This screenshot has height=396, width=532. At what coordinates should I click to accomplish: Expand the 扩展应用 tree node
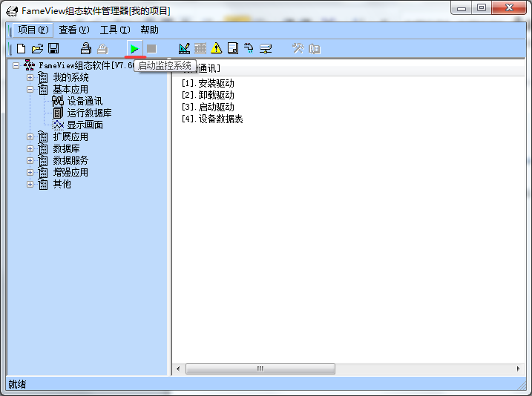point(30,137)
